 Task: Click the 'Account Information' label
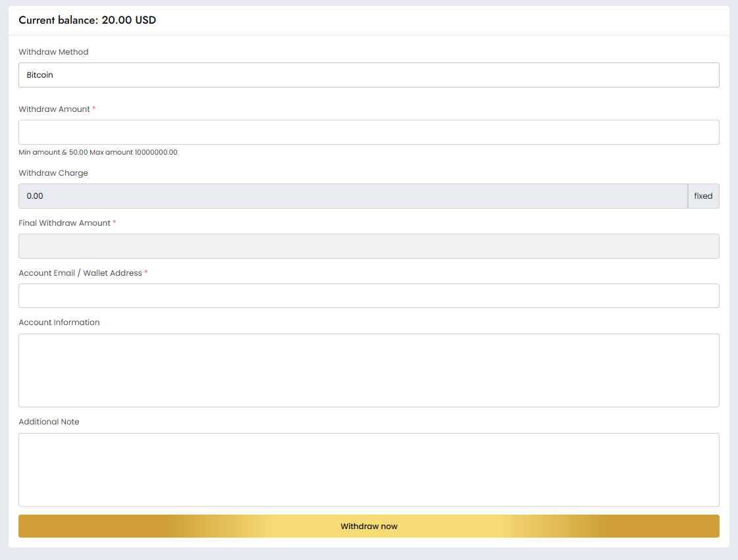[x=59, y=322]
